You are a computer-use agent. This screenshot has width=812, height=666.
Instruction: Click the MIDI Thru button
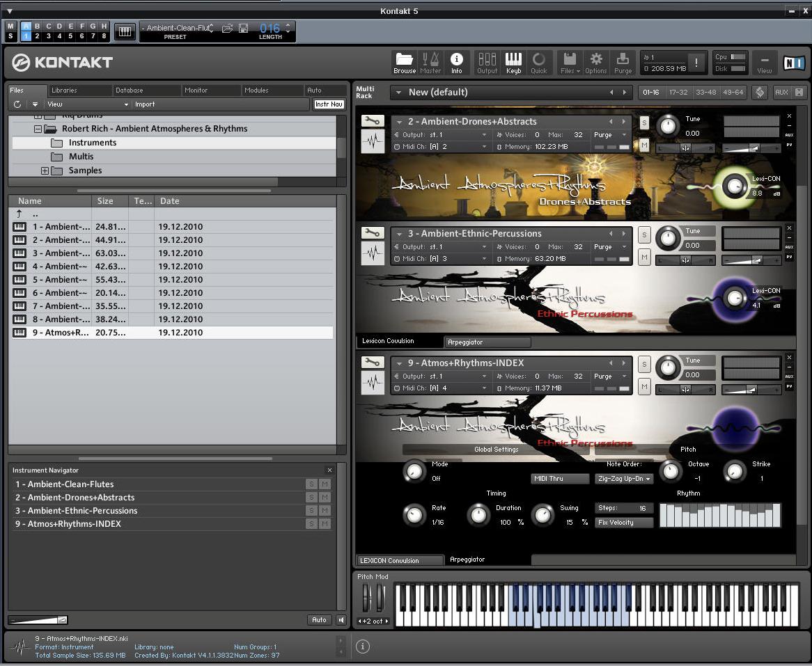[559, 479]
